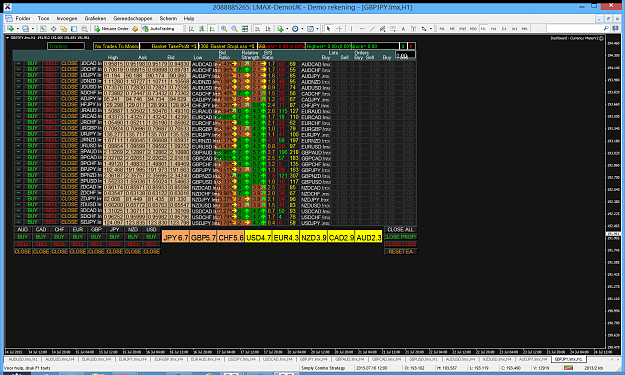
Task: Click the JPY6.7 strength cell
Action: coord(175,238)
